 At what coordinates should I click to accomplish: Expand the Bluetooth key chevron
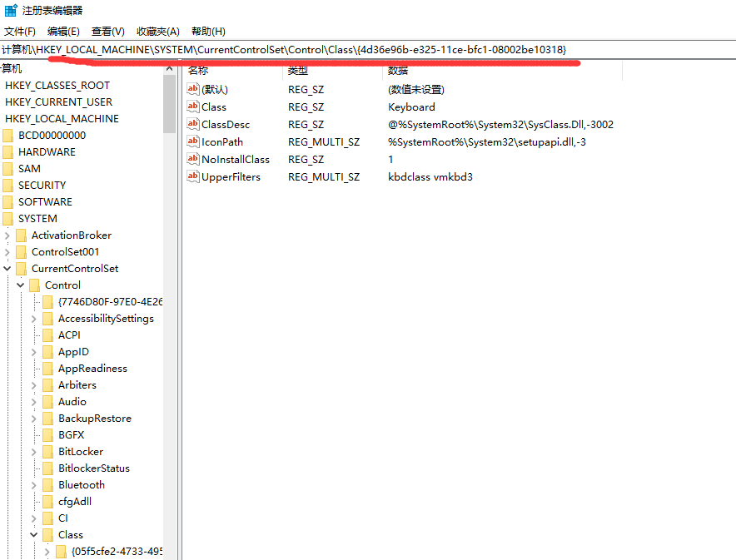[x=34, y=484]
